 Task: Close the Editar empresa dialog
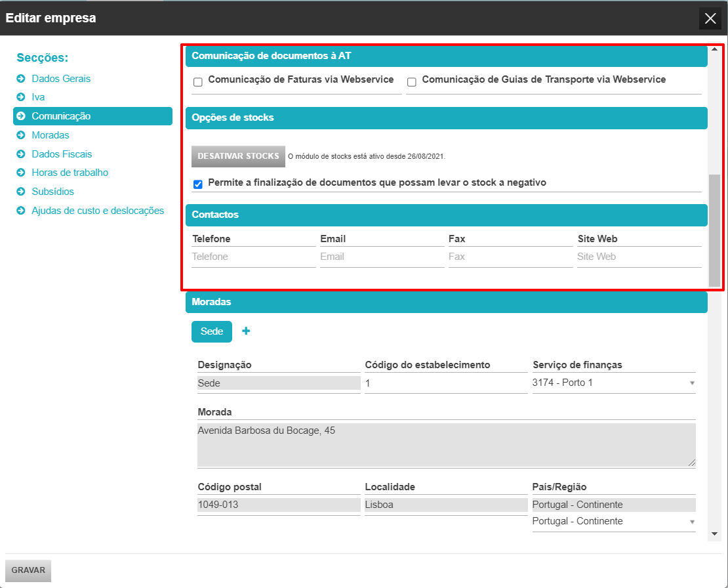pos(710,18)
